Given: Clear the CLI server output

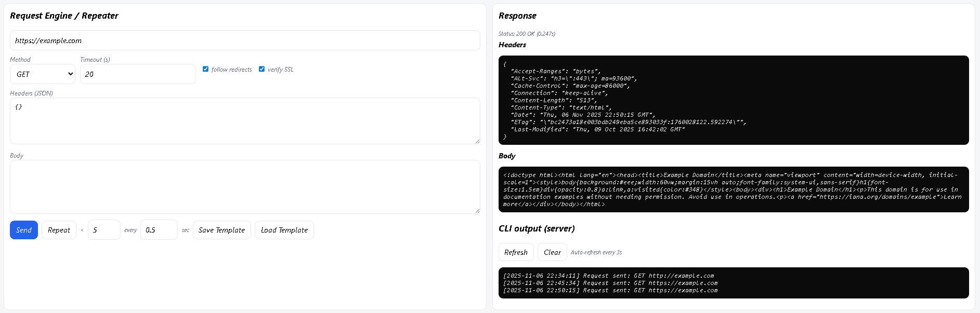Looking at the screenshot, I should [552, 252].
